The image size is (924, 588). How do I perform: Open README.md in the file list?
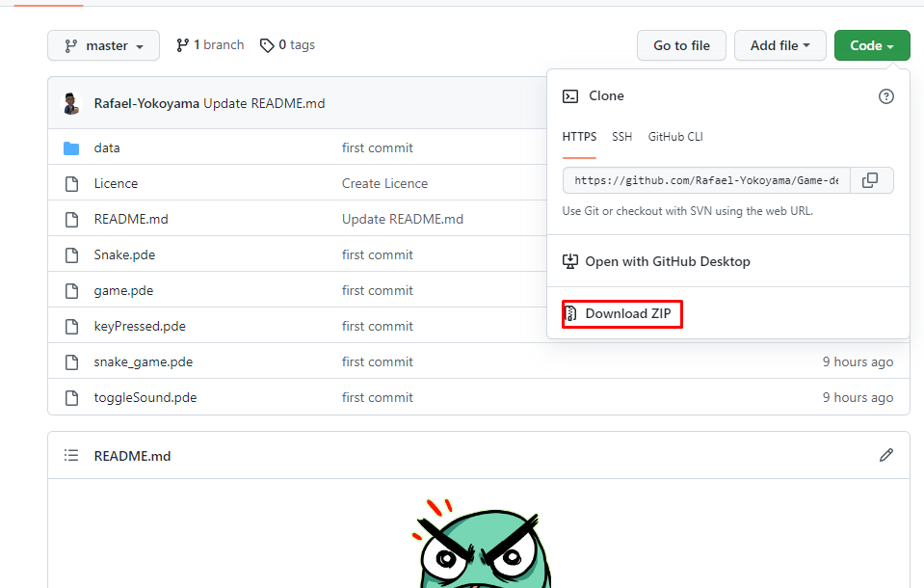click(131, 220)
